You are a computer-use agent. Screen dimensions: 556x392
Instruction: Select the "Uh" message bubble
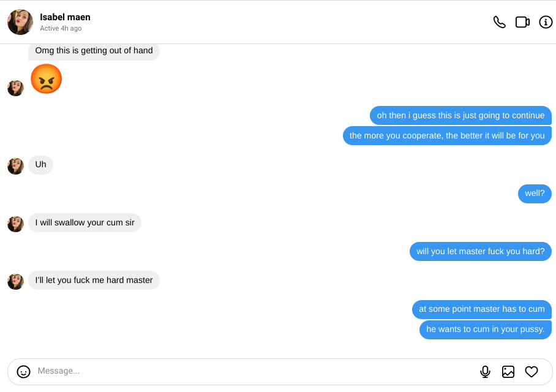point(41,165)
